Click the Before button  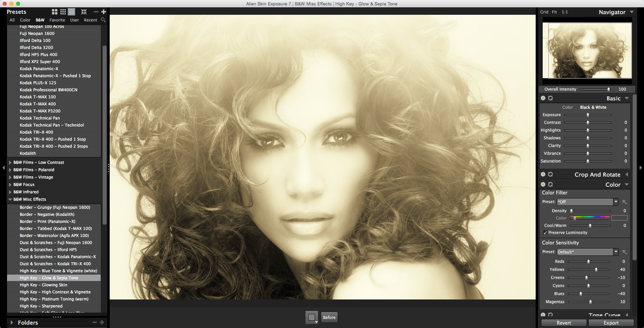tap(329, 317)
